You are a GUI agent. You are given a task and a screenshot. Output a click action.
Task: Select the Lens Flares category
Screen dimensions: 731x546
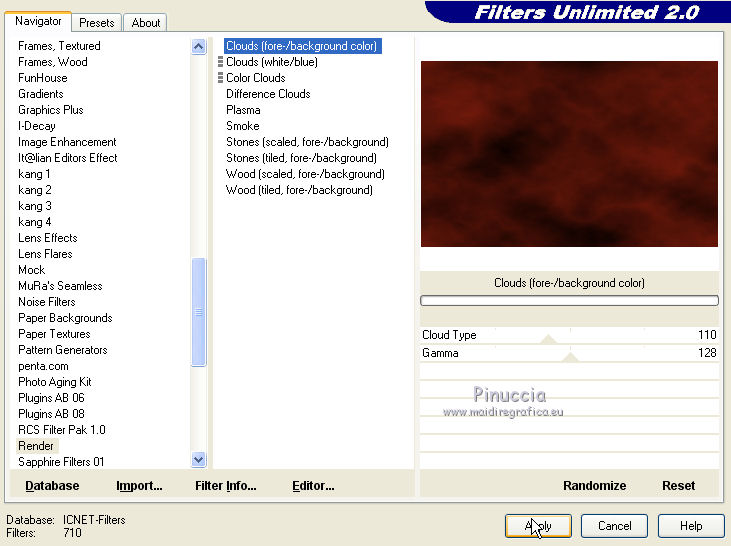click(x=45, y=254)
